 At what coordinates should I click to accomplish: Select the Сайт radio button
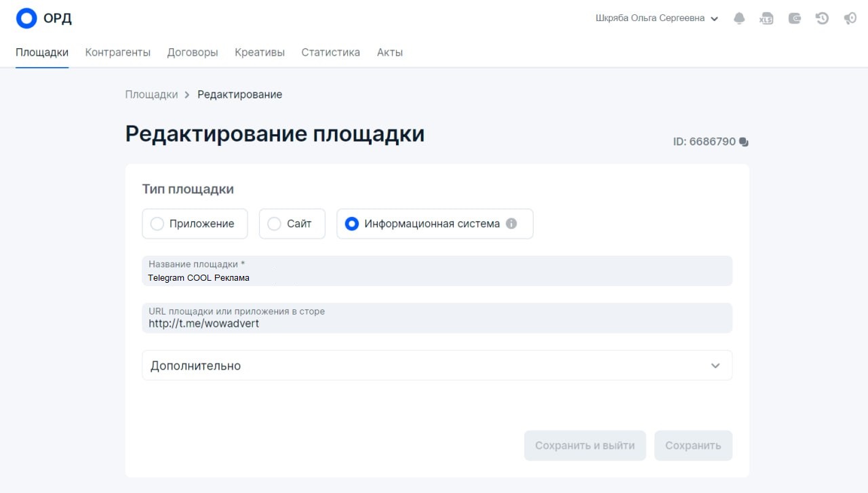(274, 224)
